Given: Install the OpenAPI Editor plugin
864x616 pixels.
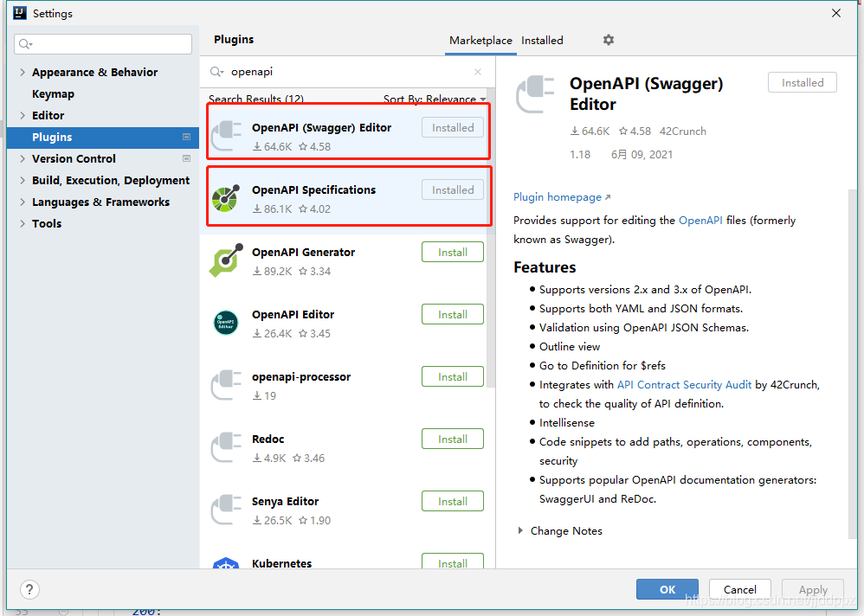Looking at the screenshot, I should (x=453, y=314).
